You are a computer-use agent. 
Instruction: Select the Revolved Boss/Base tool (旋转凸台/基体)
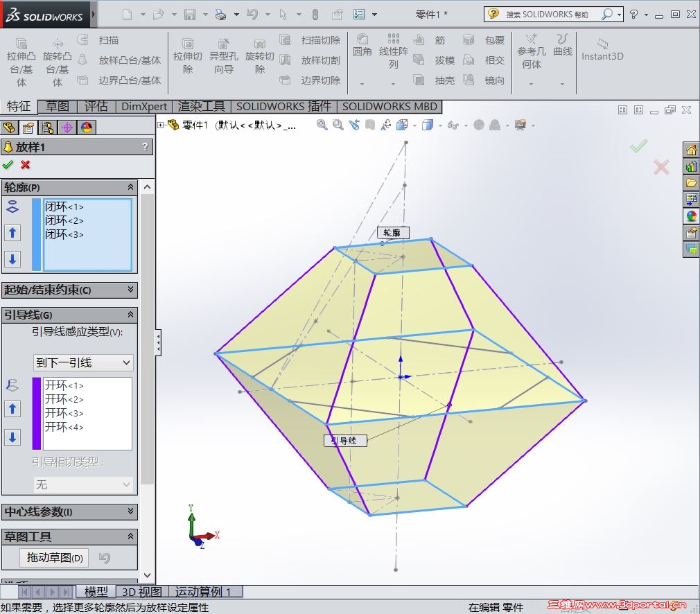[57, 62]
